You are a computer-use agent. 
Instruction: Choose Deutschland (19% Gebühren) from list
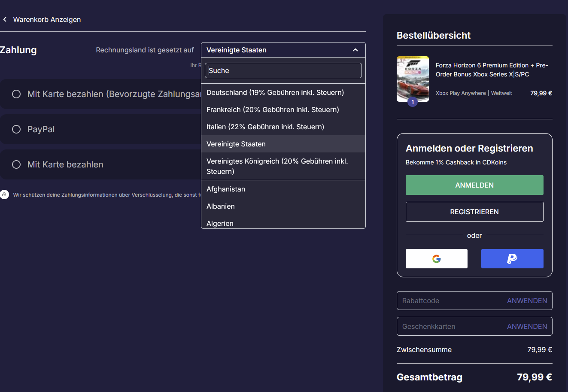(x=283, y=92)
